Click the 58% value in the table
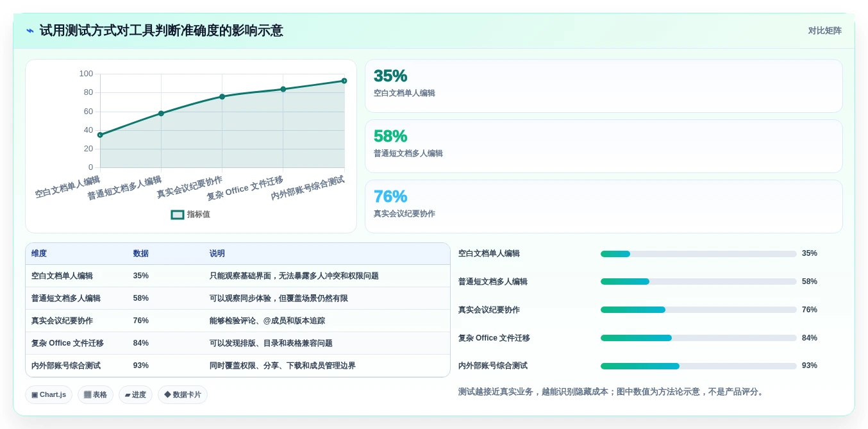 click(141, 298)
